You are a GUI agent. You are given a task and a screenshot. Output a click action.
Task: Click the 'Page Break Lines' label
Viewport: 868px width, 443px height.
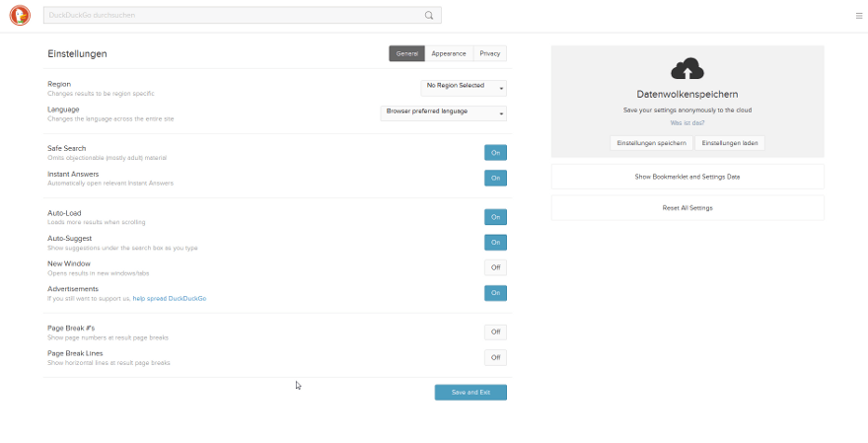[75, 353]
